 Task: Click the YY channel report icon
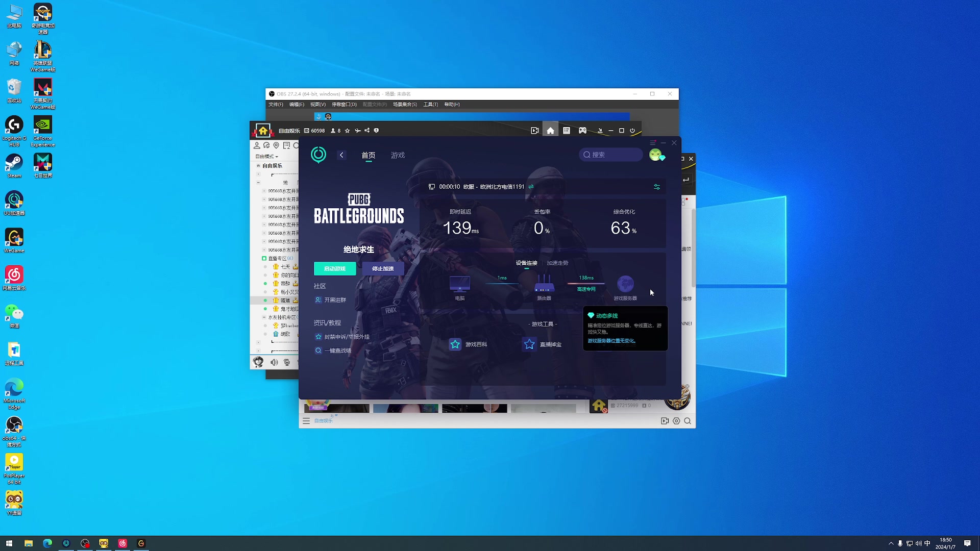click(376, 131)
